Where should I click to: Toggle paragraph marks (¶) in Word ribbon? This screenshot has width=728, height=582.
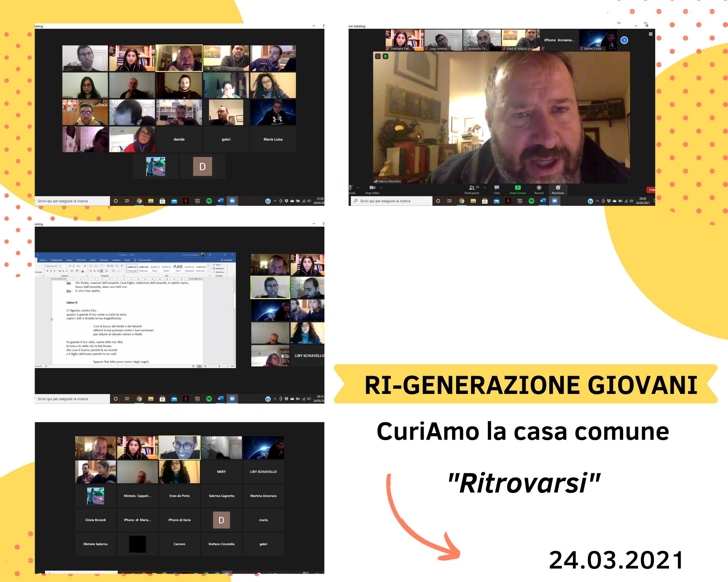122,266
